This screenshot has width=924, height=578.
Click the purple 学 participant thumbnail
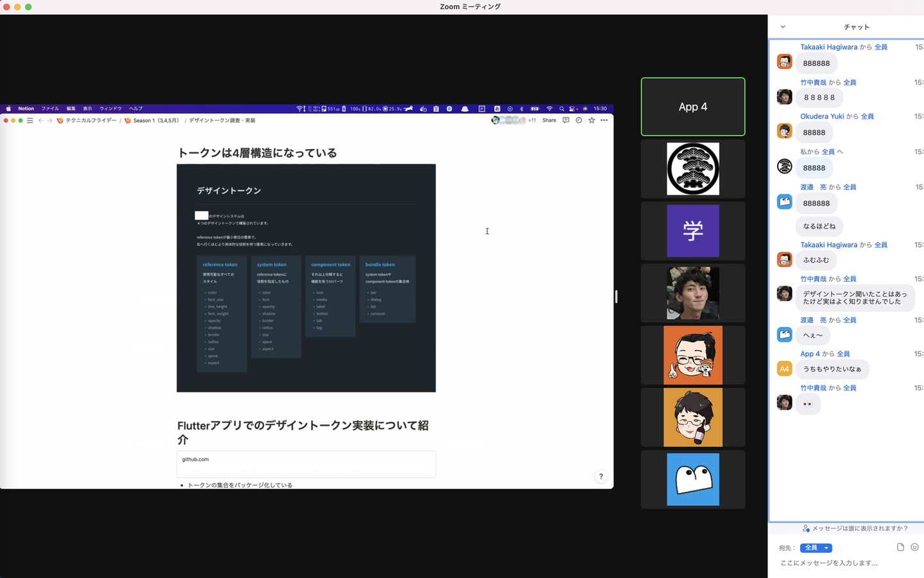693,231
